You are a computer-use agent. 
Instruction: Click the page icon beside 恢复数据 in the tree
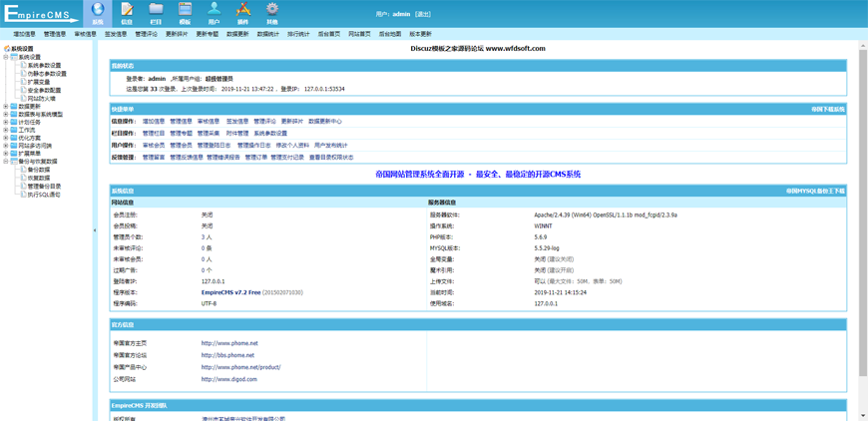click(24, 179)
